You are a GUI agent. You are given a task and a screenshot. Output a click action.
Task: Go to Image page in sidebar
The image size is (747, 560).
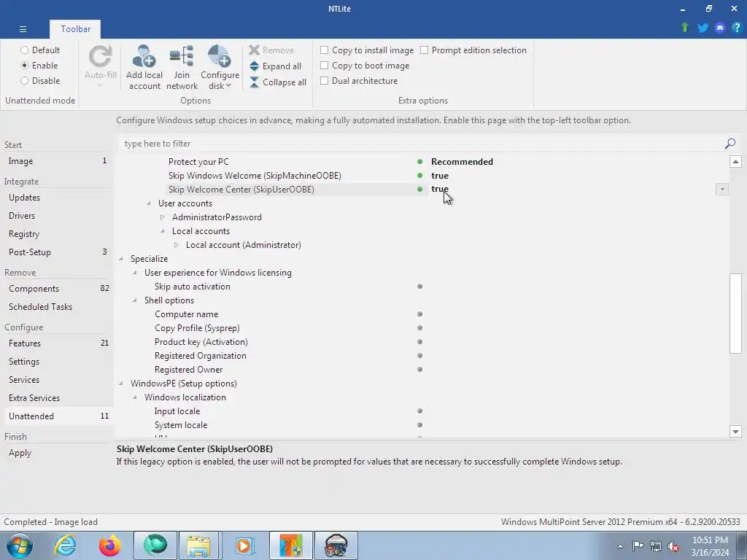point(58,161)
